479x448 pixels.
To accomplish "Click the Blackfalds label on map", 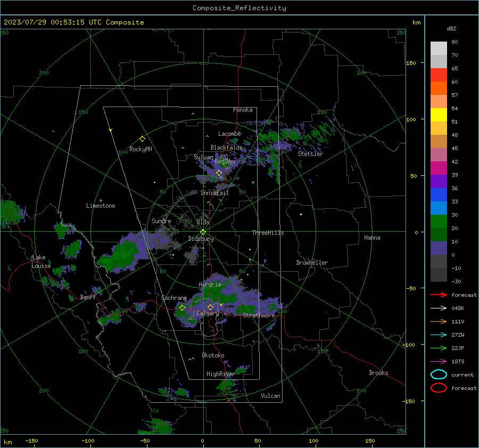I will click(x=226, y=148).
